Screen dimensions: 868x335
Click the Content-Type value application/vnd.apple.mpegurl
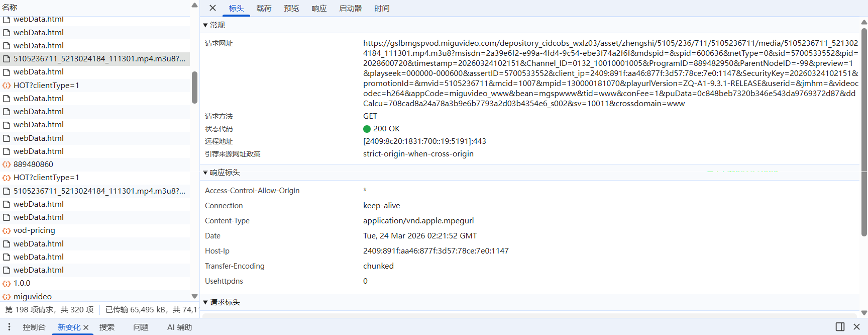click(x=418, y=221)
